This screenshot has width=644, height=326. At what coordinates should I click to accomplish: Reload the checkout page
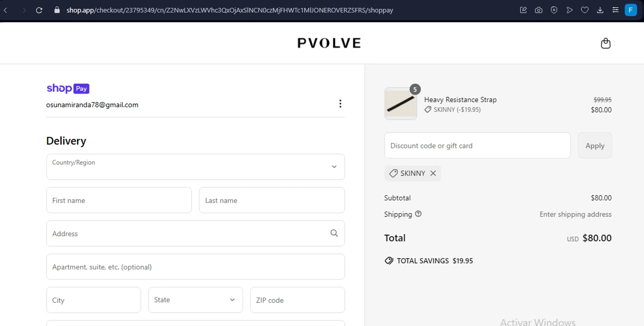tap(39, 10)
